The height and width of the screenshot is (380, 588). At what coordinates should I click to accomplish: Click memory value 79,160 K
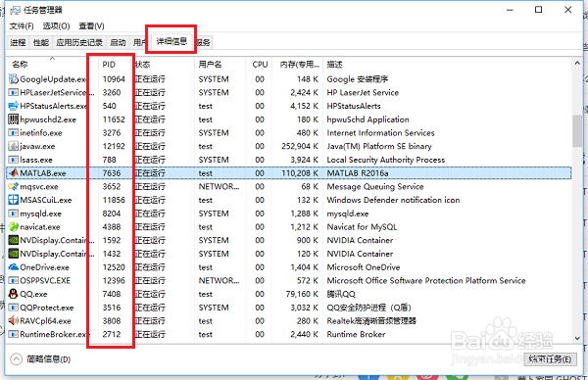[302, 294]
